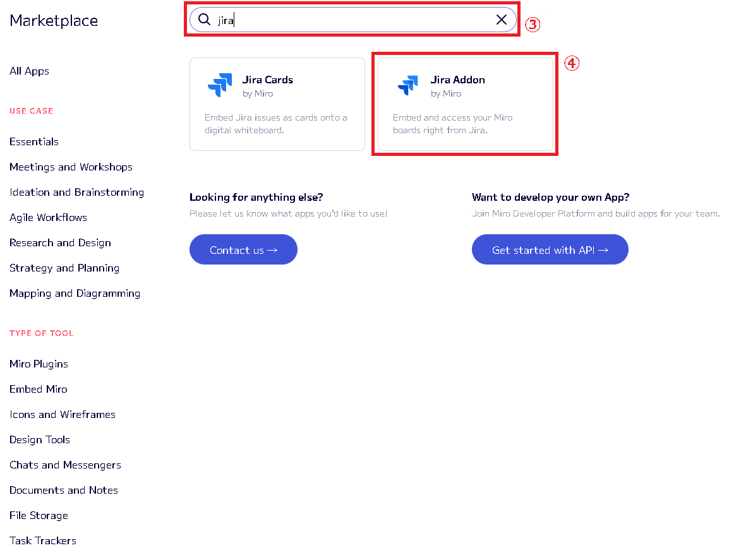Open Miro Plugins tool type

[39, 364]
